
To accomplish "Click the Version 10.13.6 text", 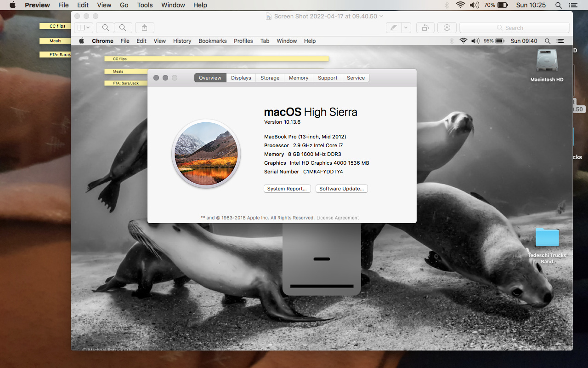I will click(x=282, y=122).
